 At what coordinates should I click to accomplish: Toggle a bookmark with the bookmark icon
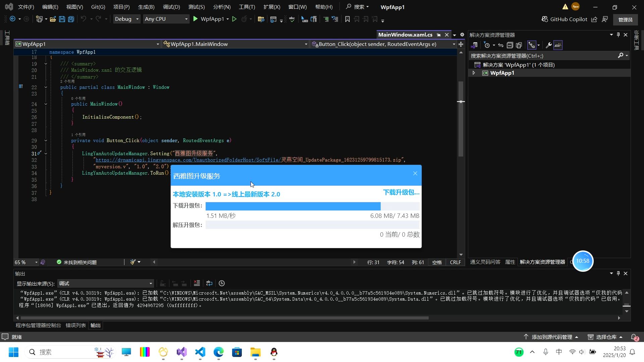click(347, 19)
